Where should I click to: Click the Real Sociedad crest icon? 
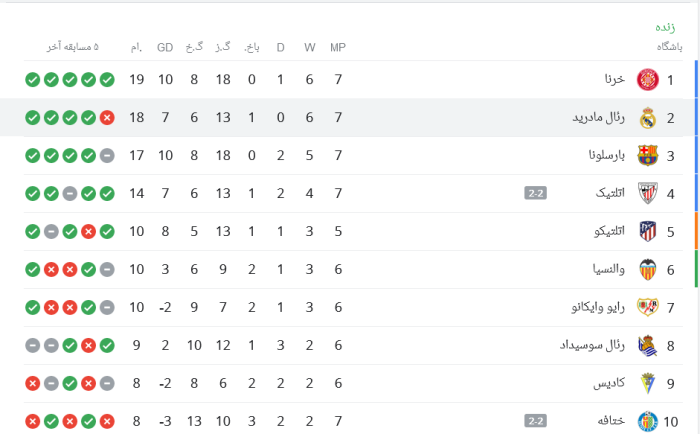[x=647, y=346]
